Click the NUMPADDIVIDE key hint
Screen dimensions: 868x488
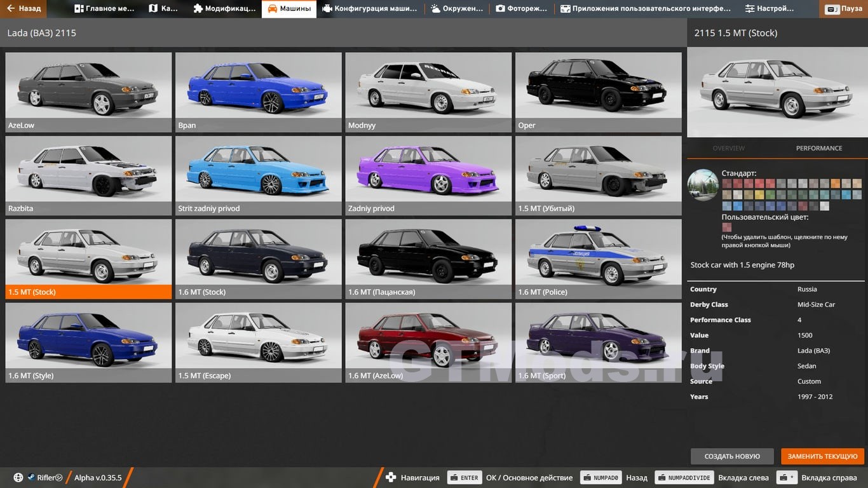[x=684, y=478]
